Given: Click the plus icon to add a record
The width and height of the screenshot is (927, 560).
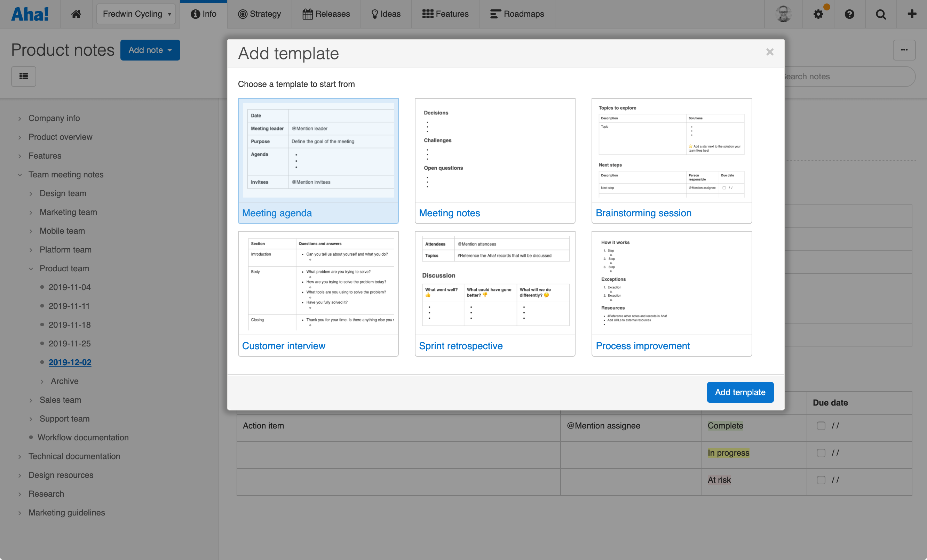Looking at the screenshot, I should click(912, 14).
